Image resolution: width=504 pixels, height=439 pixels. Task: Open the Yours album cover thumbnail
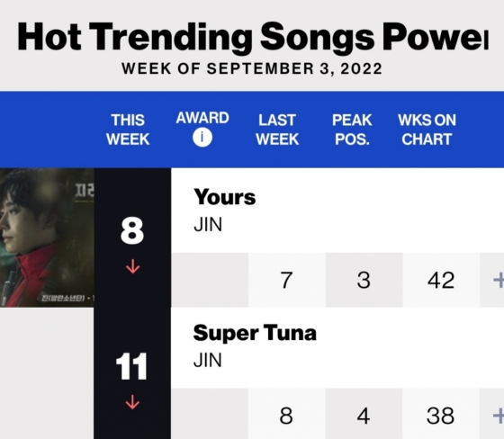(x=47, y=237)
